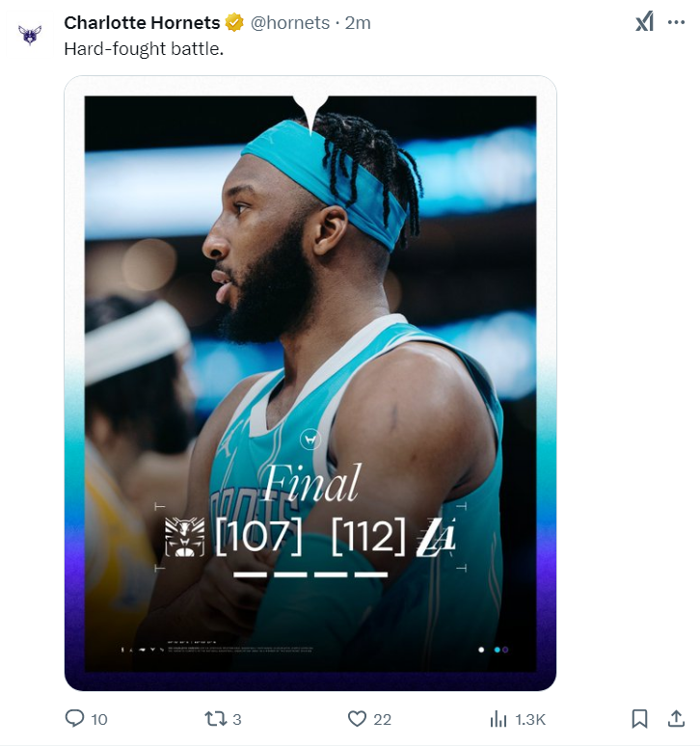Click the gold verified badge

234,22
